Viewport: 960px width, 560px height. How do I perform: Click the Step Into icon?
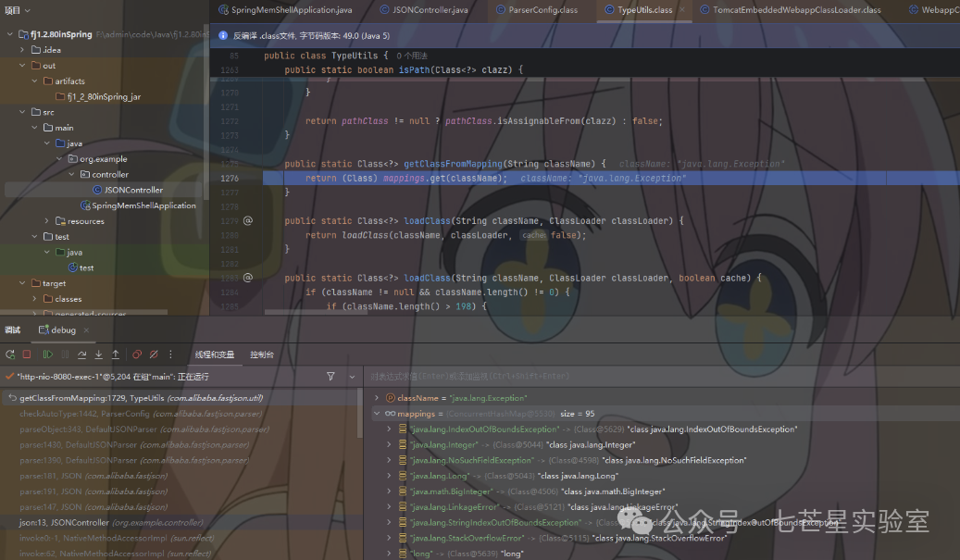pos(98,355)
